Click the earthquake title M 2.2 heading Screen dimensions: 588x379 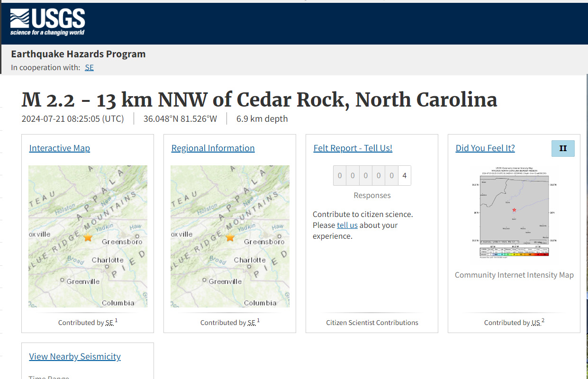260,99
